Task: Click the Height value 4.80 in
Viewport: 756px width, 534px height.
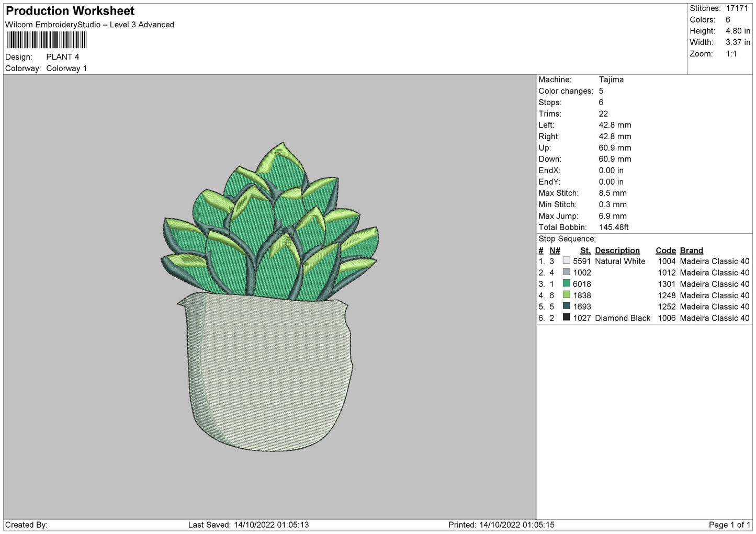Action: [738, 31]
